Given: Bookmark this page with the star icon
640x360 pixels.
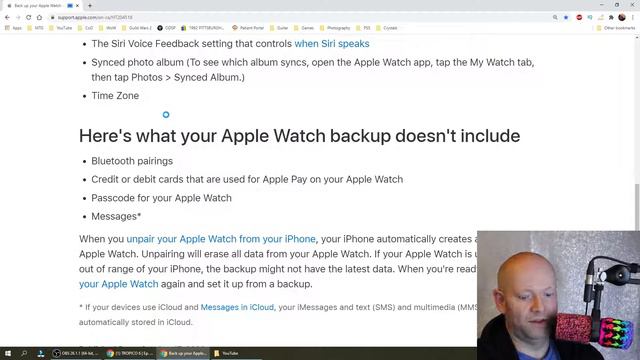Looking at the screenshot, I should pos(566,18).
